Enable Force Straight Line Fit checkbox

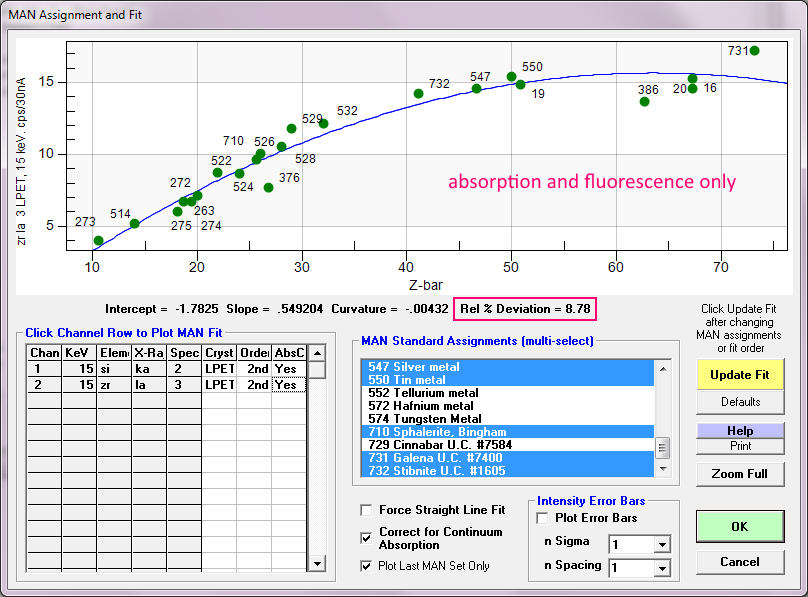[x=366, y=510]
